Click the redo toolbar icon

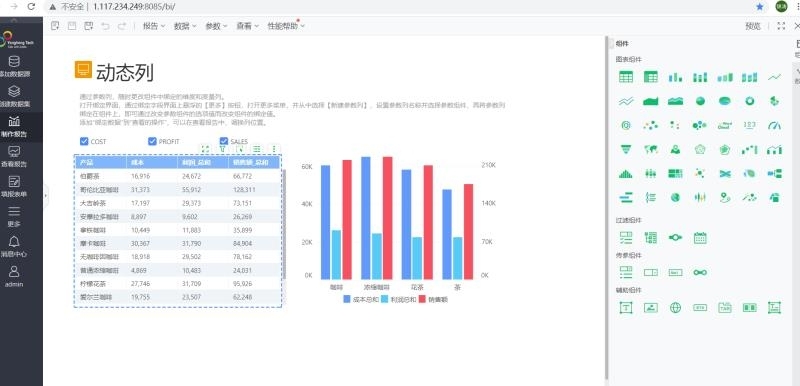pyautogui.click(x=121, y=26)
